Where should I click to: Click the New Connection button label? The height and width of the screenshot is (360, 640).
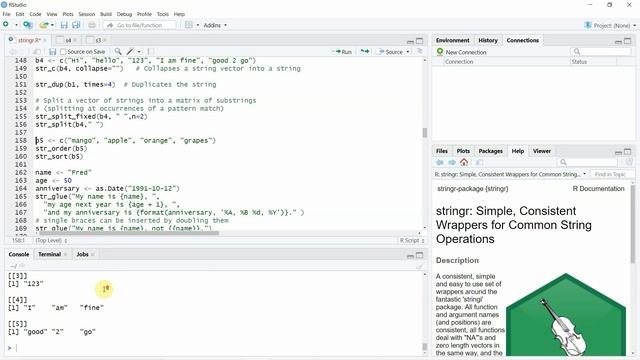466,52
